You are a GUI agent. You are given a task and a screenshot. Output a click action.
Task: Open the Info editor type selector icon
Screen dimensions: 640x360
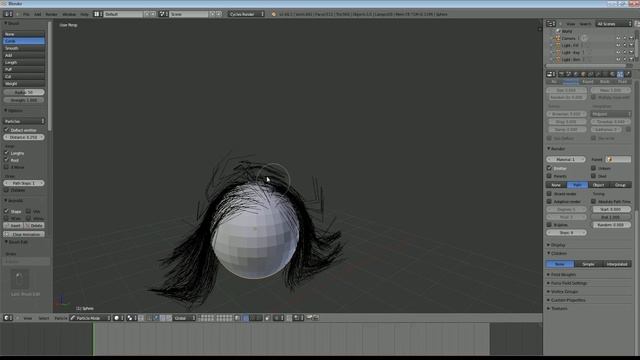7,14
